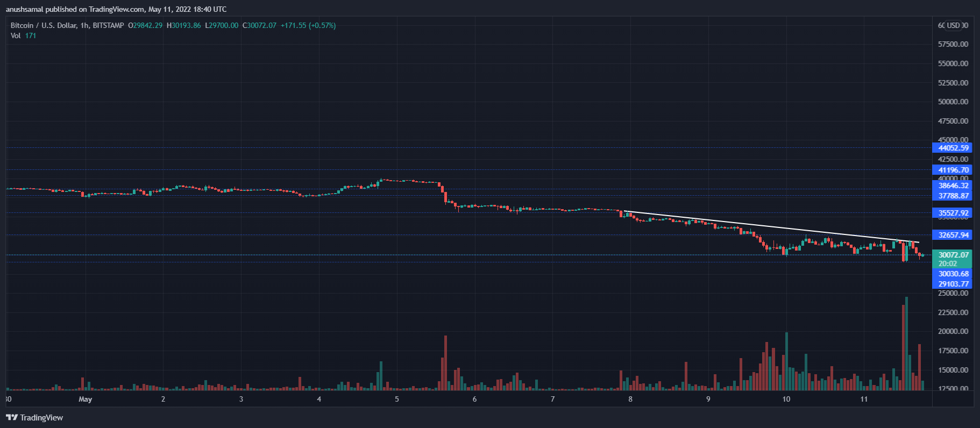
Task: Click the 22500.00 price axis tick
Action: 953,312
